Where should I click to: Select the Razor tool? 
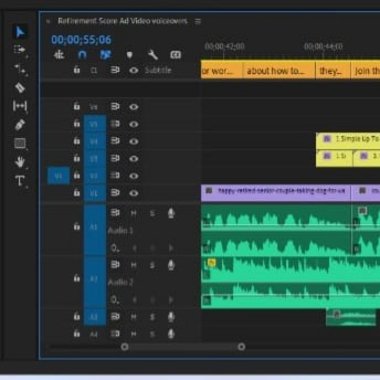(20, 88)
